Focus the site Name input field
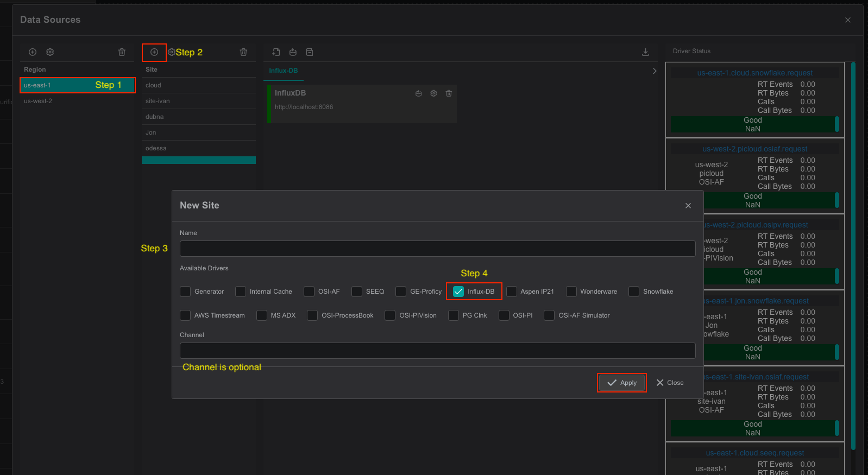 pyautogui.click(x=438, y=249)
